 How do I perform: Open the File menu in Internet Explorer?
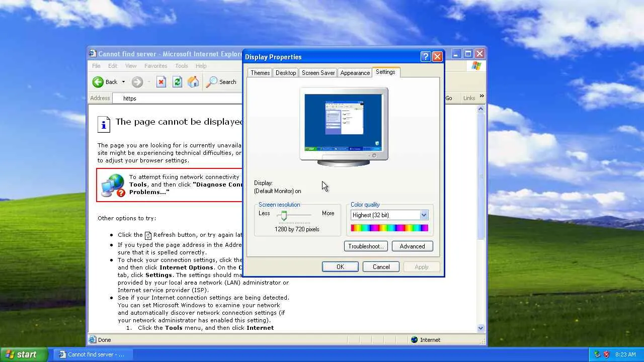click(x=96, y=66)
